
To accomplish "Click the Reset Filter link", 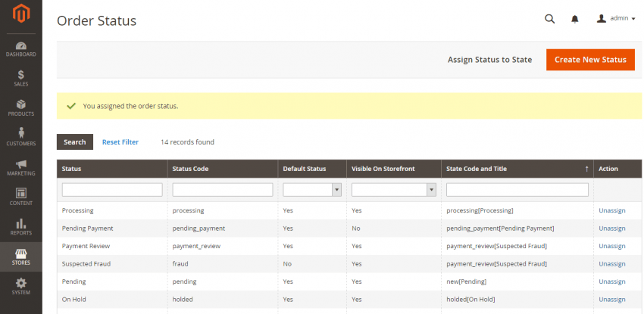I will pyautogui.click(x=120, y=142).
